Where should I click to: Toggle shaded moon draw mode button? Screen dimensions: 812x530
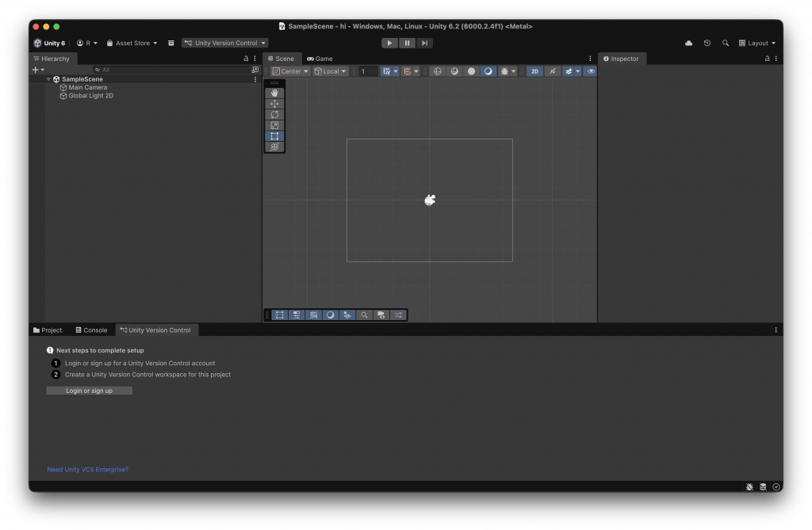pos(488,71)
